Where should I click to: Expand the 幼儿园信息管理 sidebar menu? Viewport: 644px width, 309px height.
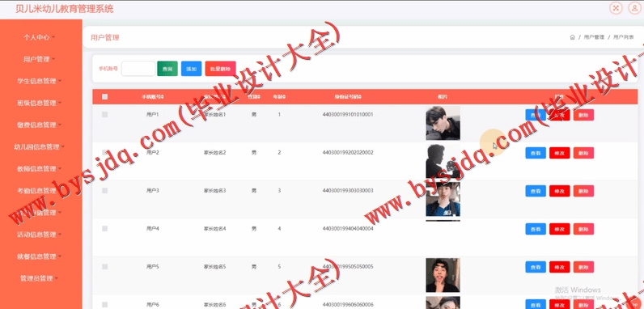pos(40,146)
